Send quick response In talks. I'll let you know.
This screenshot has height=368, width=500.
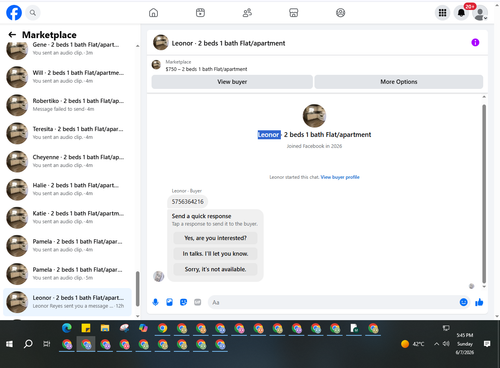pyautogui.click(x=215, y=254)
